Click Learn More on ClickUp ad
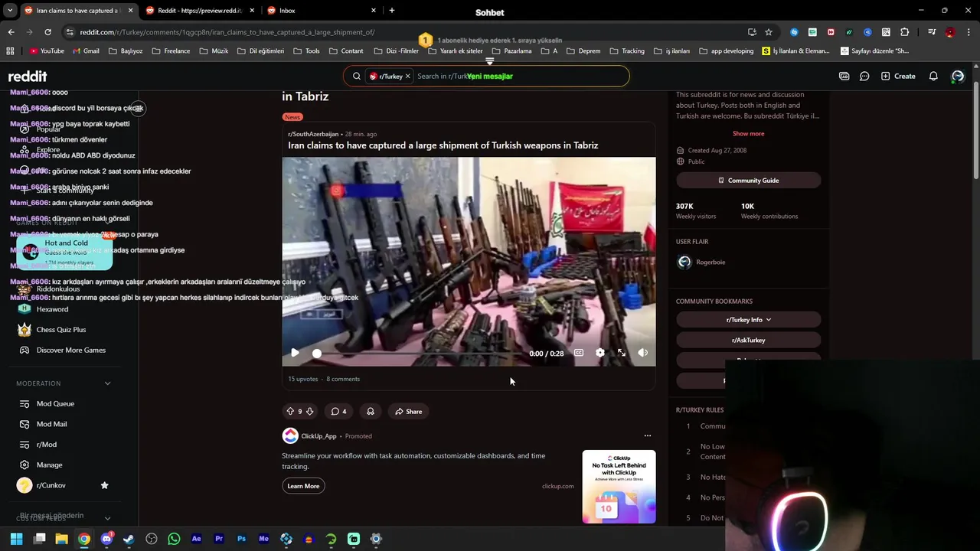Screen dimensions: 980x551 (303, 486)
